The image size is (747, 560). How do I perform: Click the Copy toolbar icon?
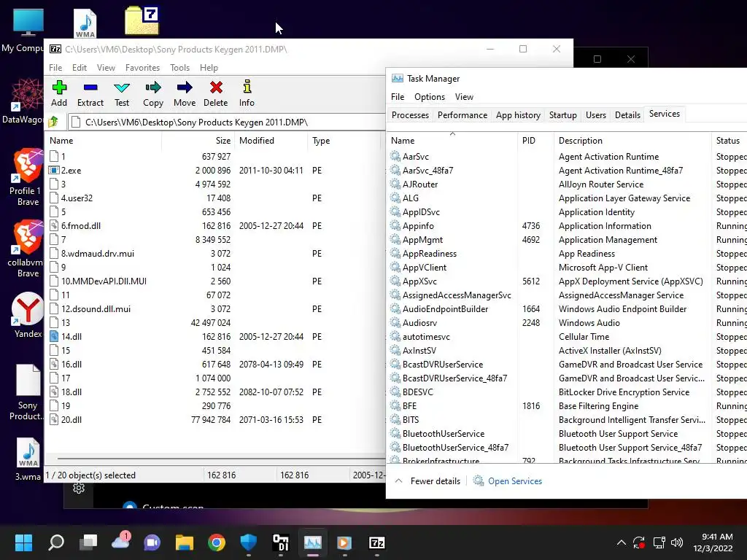pos(153,87)
